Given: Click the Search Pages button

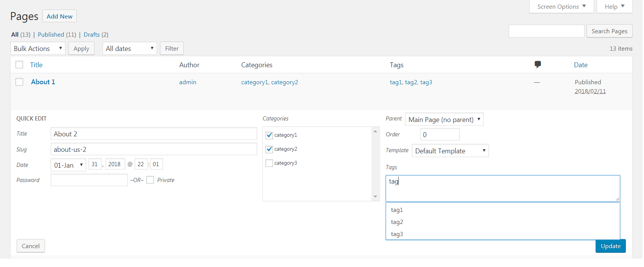Looking at the screenshot, I should pos(609,31).
